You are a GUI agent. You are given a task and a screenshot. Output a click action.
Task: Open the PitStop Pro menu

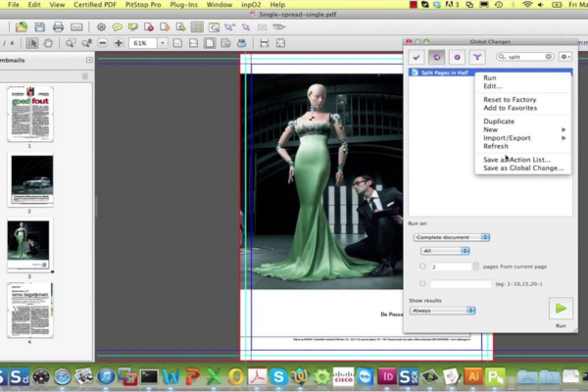click(x=143, y=5)
